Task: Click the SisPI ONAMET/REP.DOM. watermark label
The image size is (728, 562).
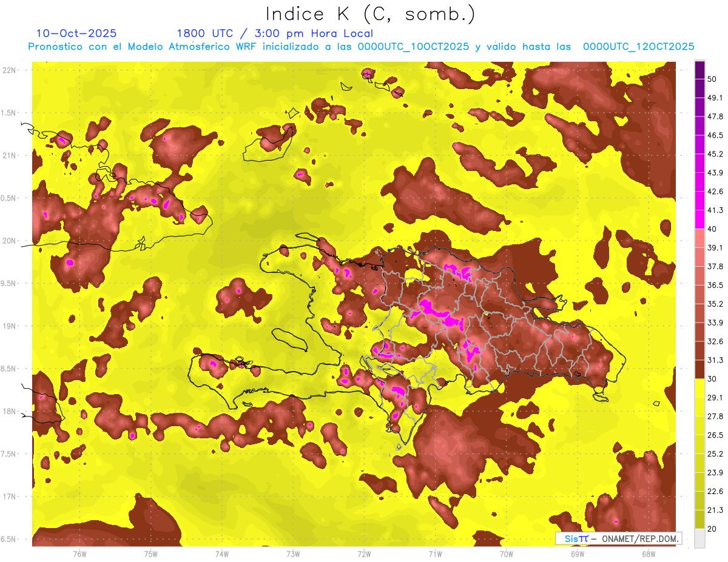Action: pyautogui.click(x=618, y=538)
